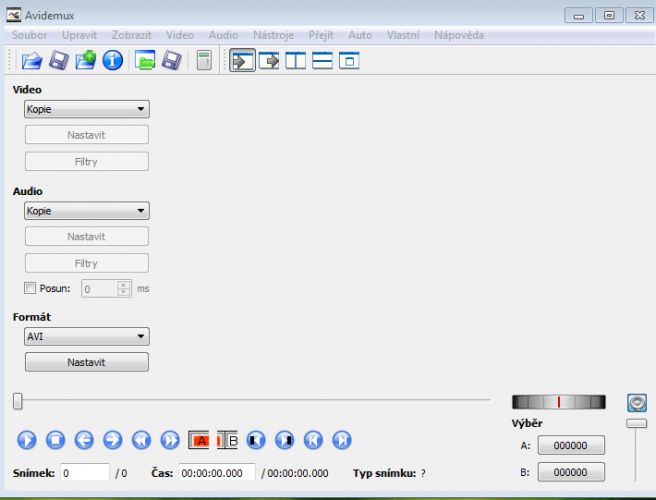Click the Čas time input field

coord(217,473)
